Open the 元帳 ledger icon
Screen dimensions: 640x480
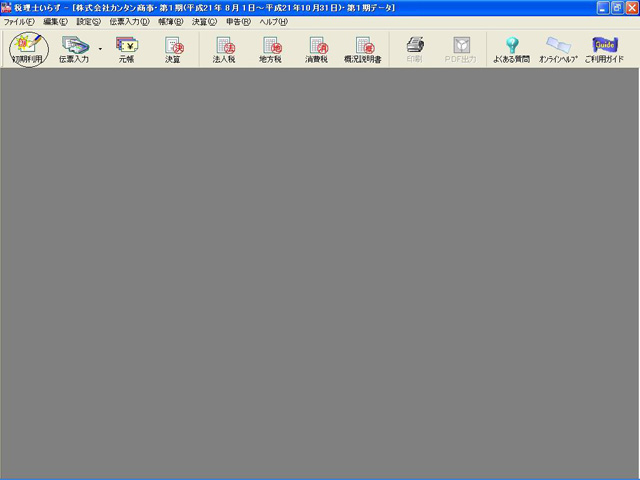point(126,47)
